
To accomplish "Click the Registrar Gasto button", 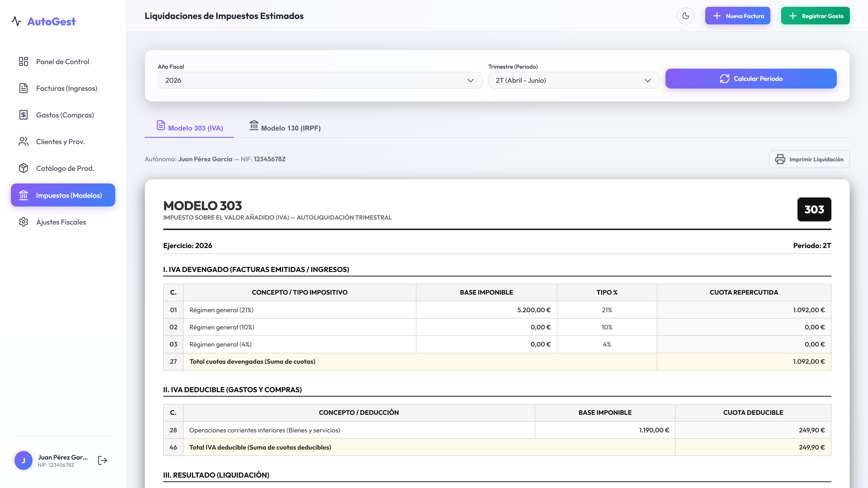I will [815, 16].
